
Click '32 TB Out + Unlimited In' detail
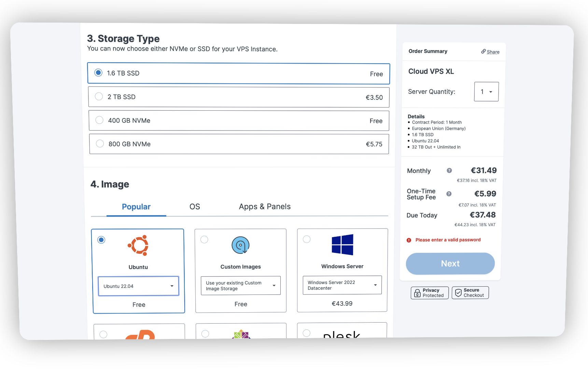pyautogui.click(x=436, y=147)
